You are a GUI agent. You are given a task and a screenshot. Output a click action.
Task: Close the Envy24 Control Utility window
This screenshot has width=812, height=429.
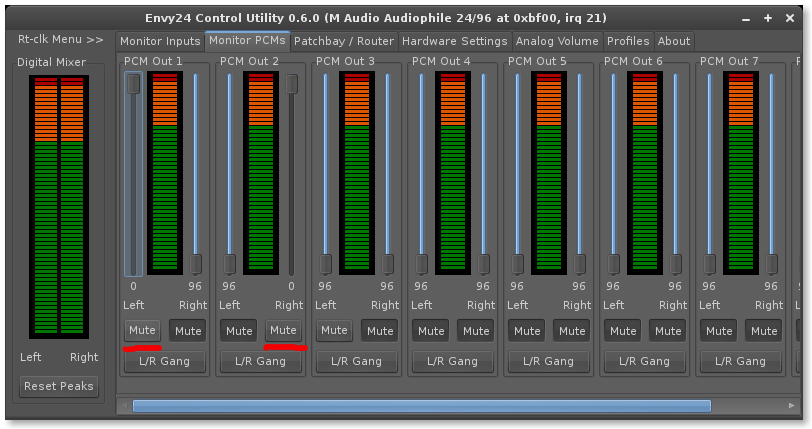[790, 18]
